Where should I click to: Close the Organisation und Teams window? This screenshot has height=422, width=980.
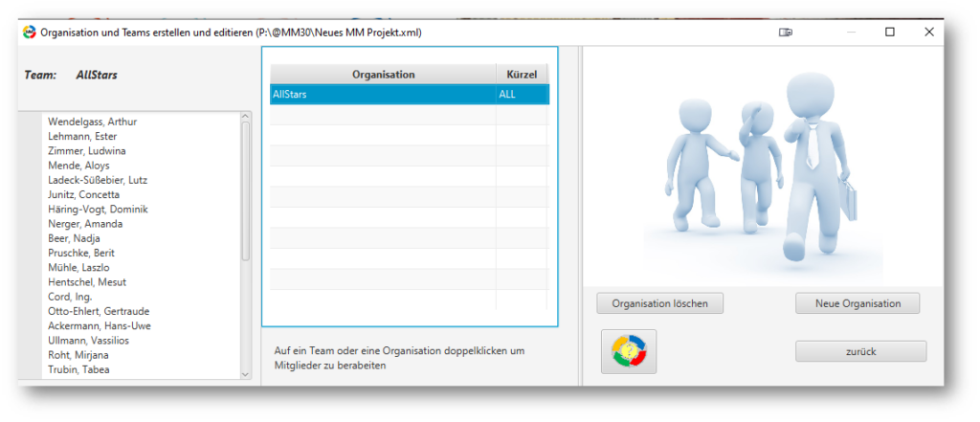(x=928, y=33)
